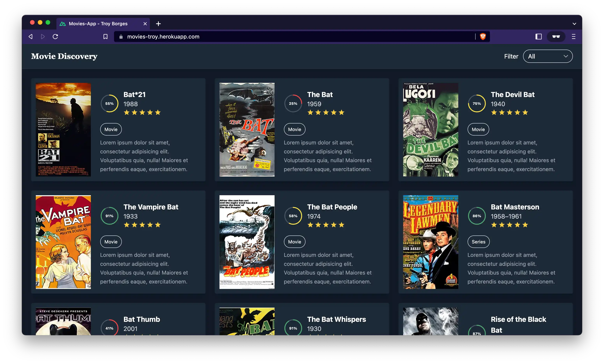Expand the tab list chevron at top right

tap(574, 24)
